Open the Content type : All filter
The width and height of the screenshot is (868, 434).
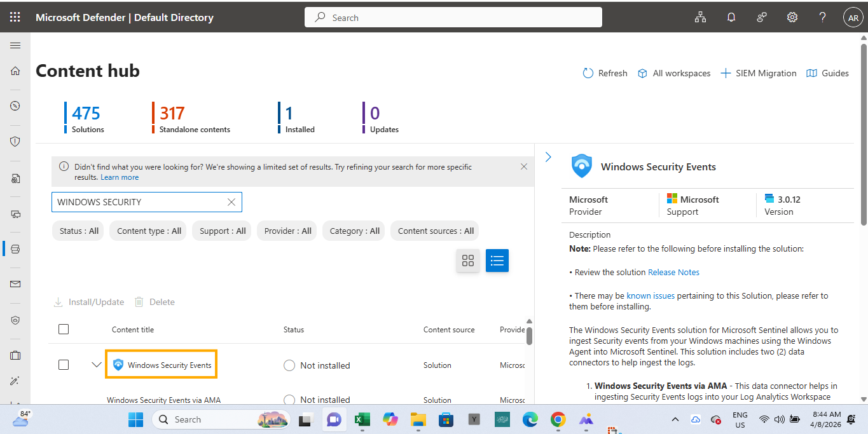(149, 231)
